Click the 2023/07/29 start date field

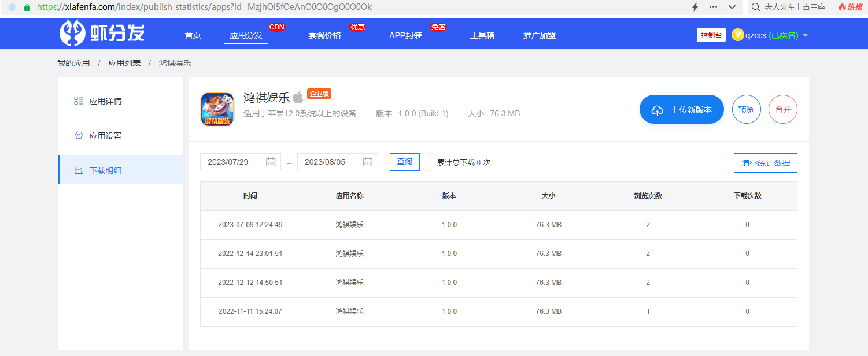click(231, 162)
